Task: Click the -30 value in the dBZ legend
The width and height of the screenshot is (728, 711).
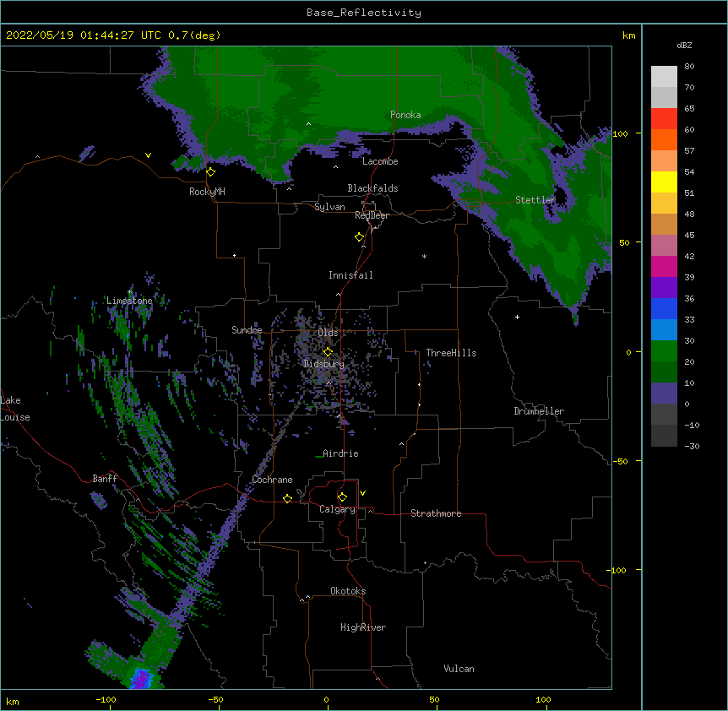Action: [x=692, y=446]
